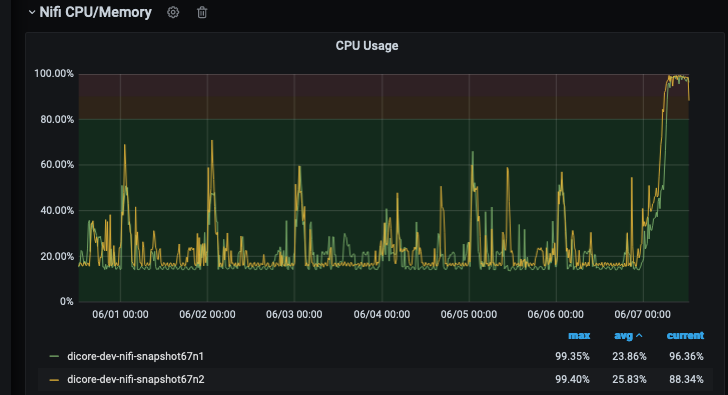This screenshot has width=728, height=395.
Task: Click the 0% y-axis label
Action: tap(66, 301)
